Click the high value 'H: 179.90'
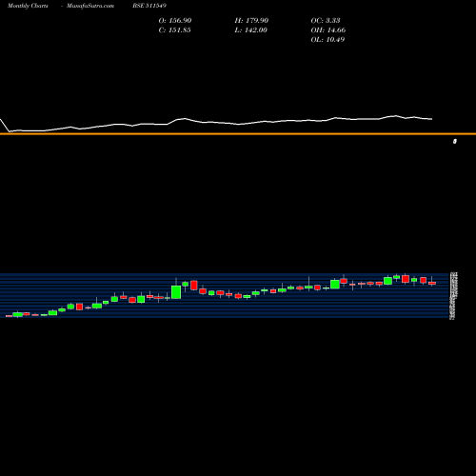Screen dimensions: 476x476 tap(251, 20)
